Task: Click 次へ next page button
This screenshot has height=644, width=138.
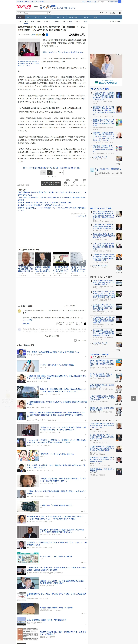Action: [x=61, y=172]
